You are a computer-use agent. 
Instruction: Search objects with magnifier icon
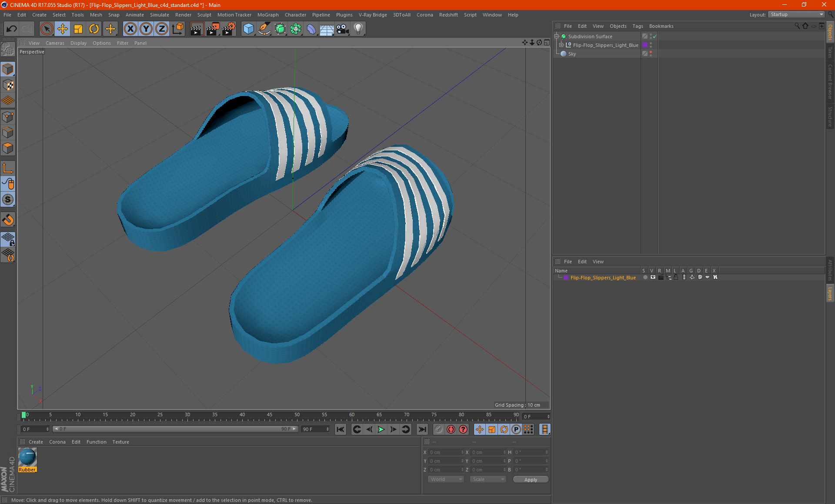click(797, 26)
